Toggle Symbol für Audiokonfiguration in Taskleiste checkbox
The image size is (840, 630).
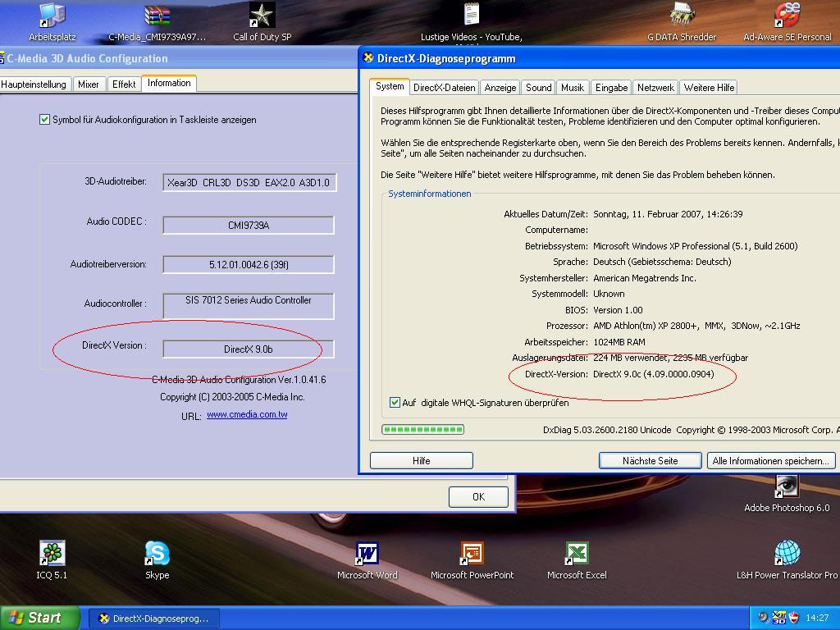pos(44,120)
